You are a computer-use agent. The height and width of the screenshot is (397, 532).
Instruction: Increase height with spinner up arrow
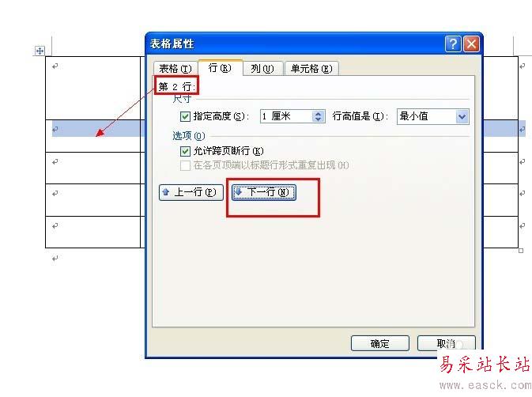coord(318,114)
